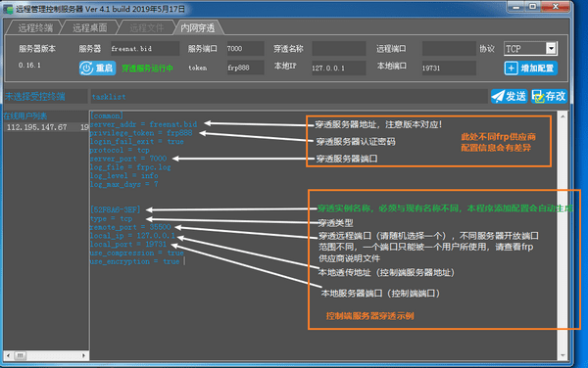Click the 重启 restart button
This screenshot has height=368, width=588.
[x=97, y=69]
